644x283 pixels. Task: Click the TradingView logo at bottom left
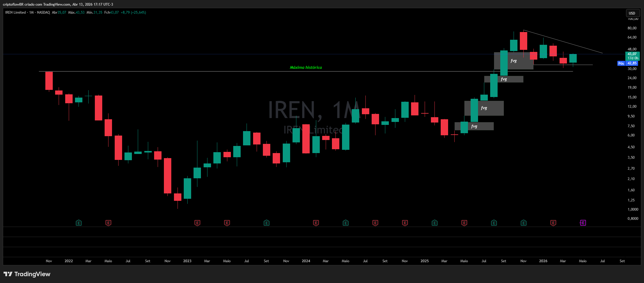tap(27, 274)
